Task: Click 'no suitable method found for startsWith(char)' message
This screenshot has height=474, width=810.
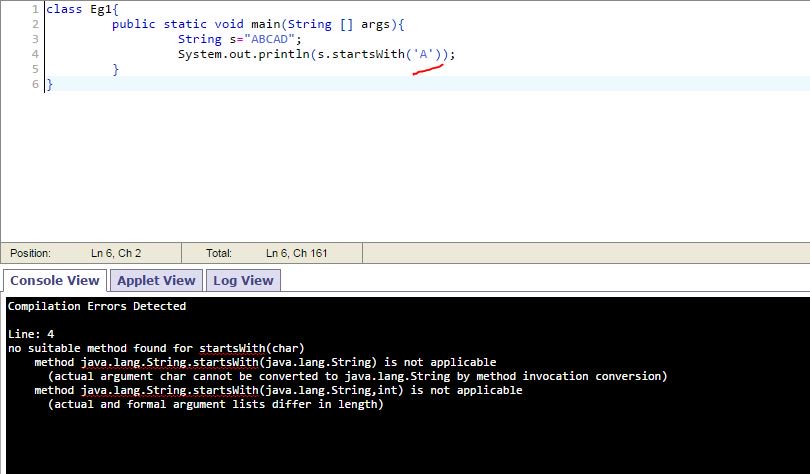Action: [x=156, y=348]
